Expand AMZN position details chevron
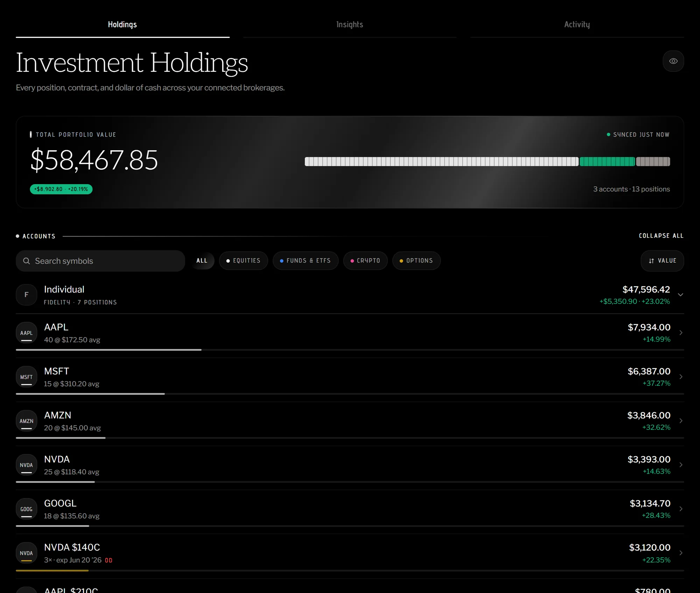Screen dimensions: 700x593 [681, 421]
